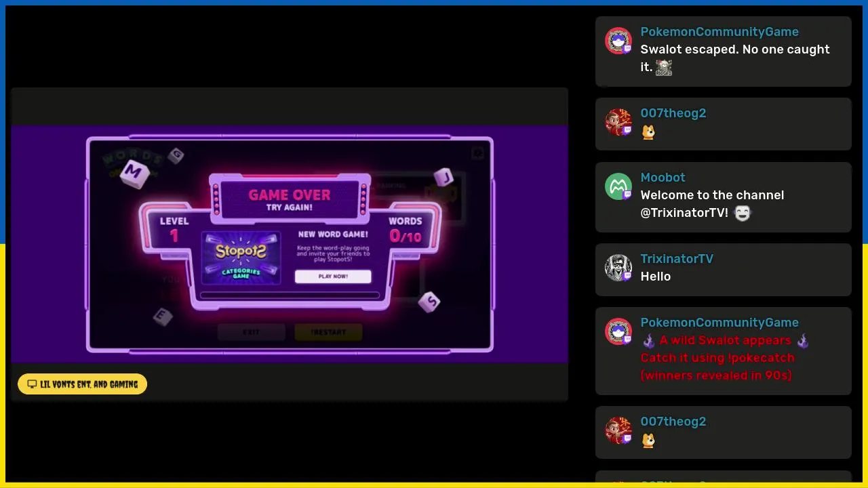The width and height of the screenshot is (868, 488).
Task: Click 'Catch it using !pokecatch' red text
Action: coord(717,358)
